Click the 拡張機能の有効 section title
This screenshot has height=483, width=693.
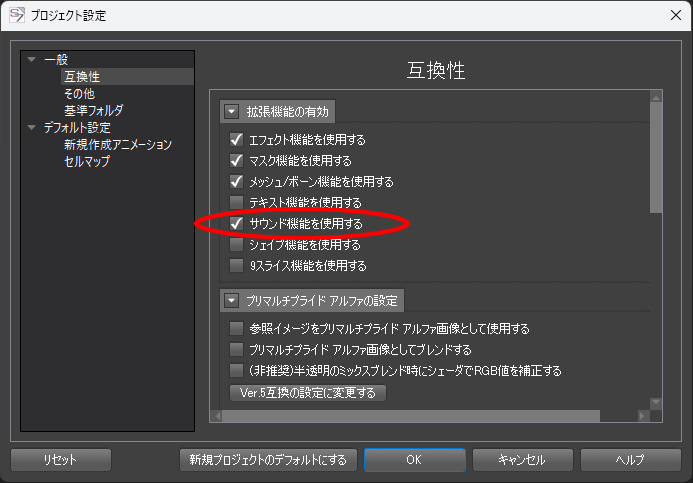pos(288,111)
